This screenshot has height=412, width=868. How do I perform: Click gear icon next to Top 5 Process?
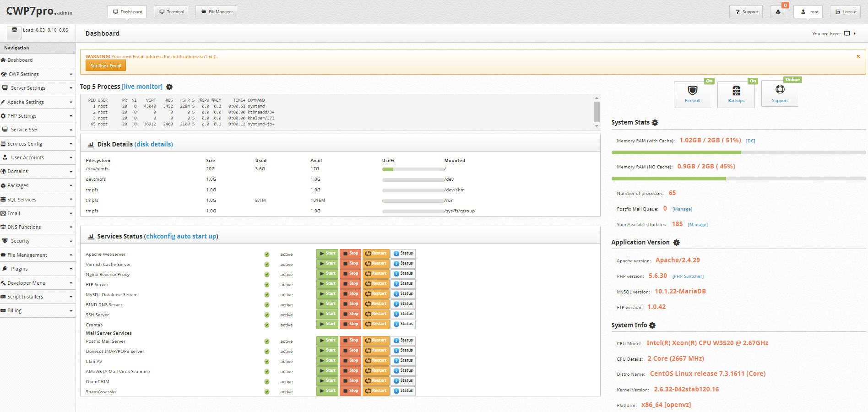coord(169,87)
